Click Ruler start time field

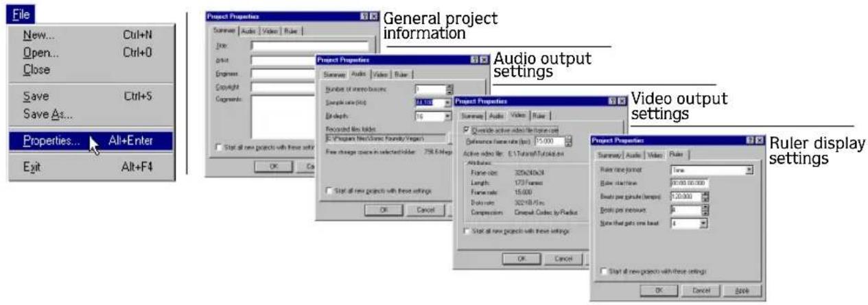coord(690,183)
